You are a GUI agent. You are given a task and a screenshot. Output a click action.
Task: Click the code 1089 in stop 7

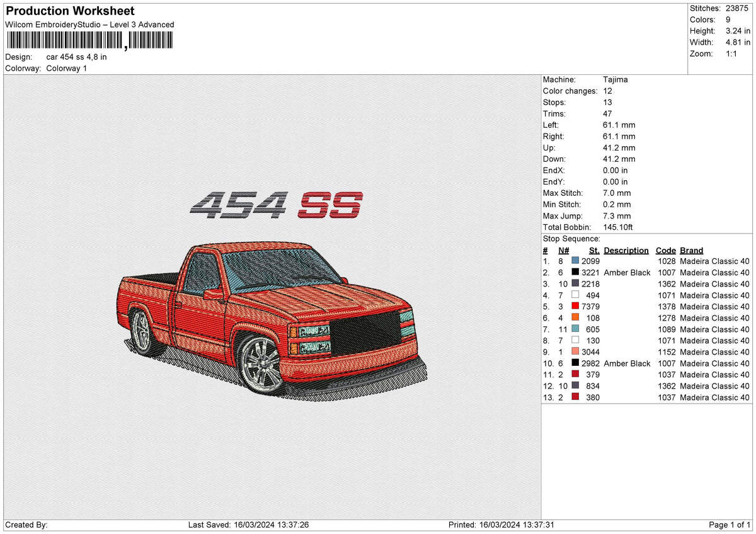click(667, 329)
